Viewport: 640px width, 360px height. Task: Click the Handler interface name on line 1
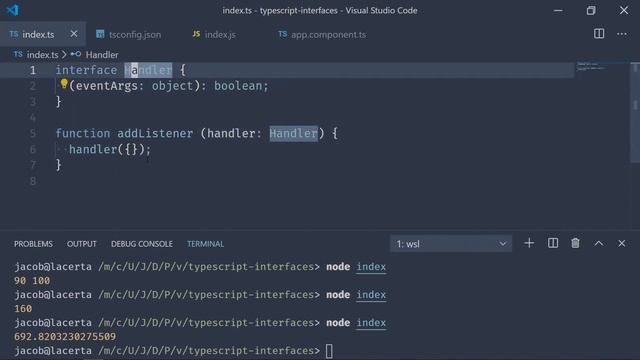coord(148,70)
